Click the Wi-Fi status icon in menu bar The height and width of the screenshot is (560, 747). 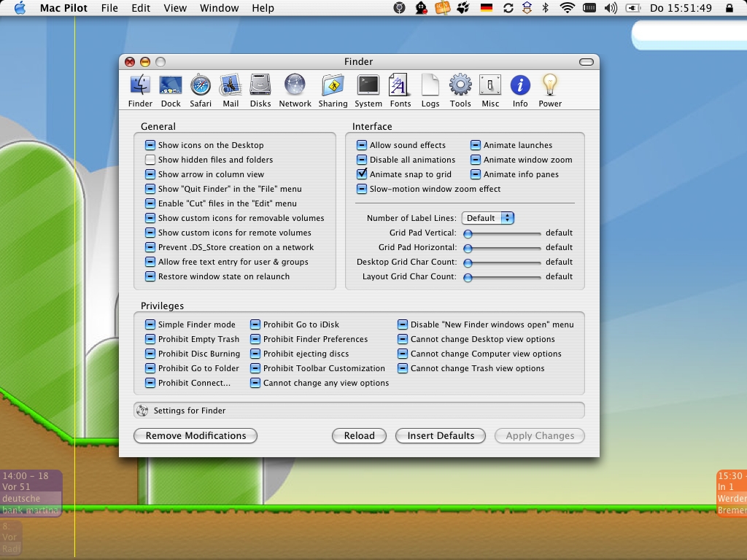tap(567, 7)
